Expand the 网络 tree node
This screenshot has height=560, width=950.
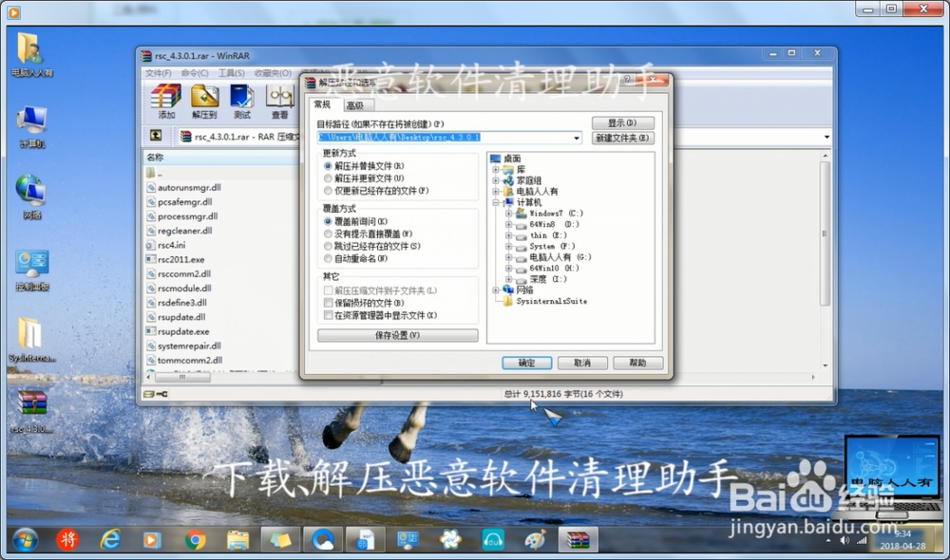(496, 290)
